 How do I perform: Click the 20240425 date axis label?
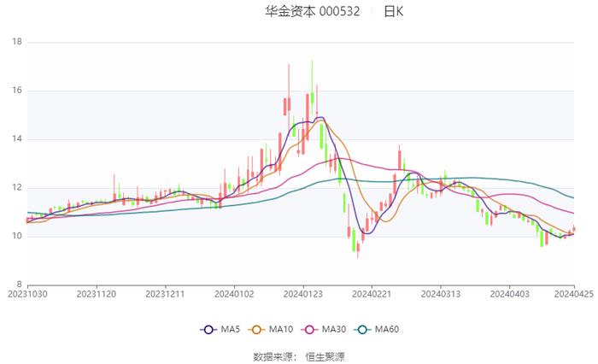[x=573, y=294]
